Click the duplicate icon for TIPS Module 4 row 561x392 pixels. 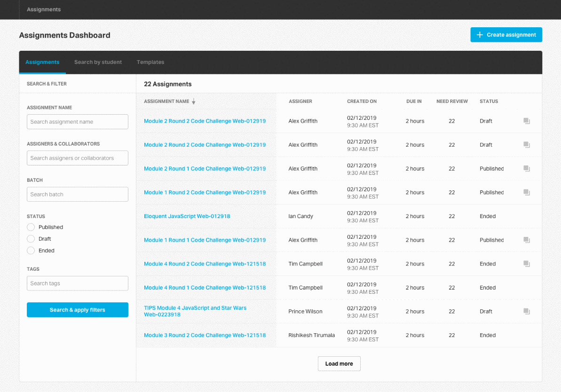pyautogui.click(x=527, y=312)
